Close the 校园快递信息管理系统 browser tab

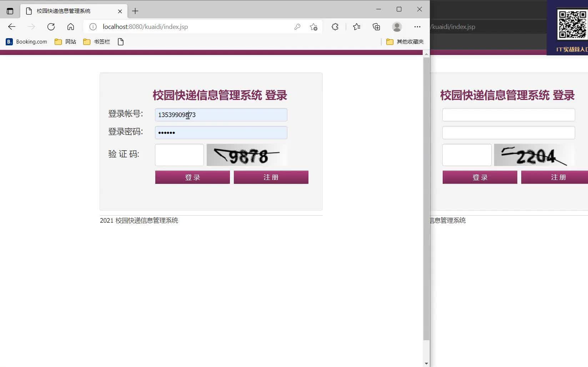120,11
